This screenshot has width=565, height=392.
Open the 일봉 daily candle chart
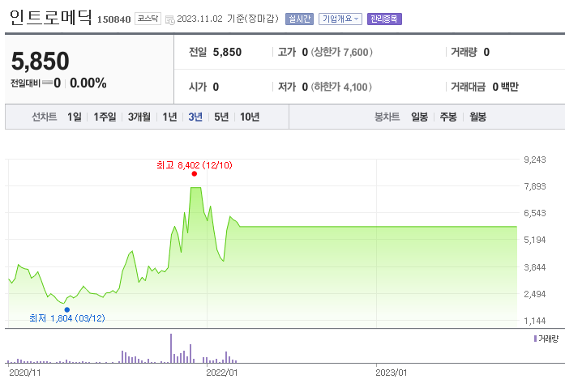click(419, 117)
